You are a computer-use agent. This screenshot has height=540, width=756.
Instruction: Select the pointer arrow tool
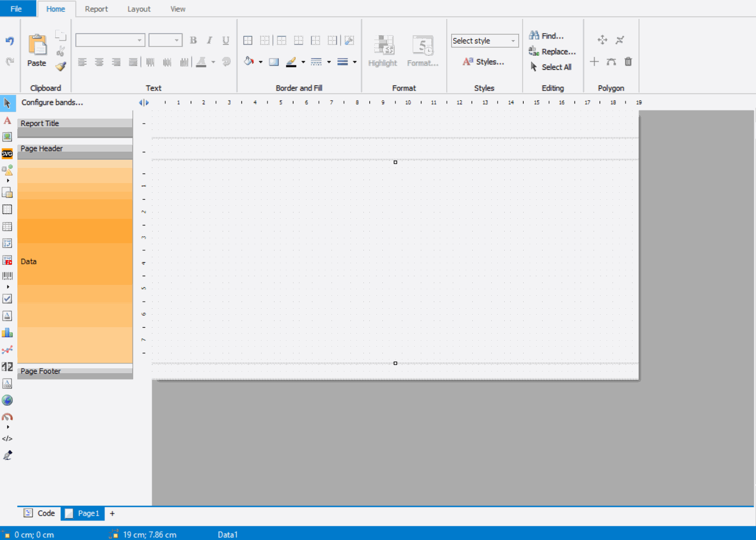click(7, 103)
